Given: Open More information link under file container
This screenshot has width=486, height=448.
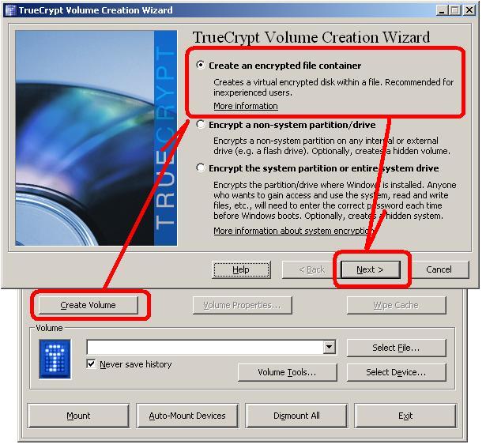Looking at the screenshot, I should (246, 106).
